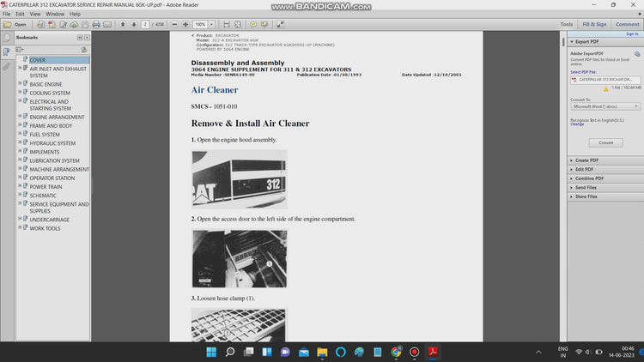Select the COVER bookmark

pyautogui.click(x=38, y=60)
